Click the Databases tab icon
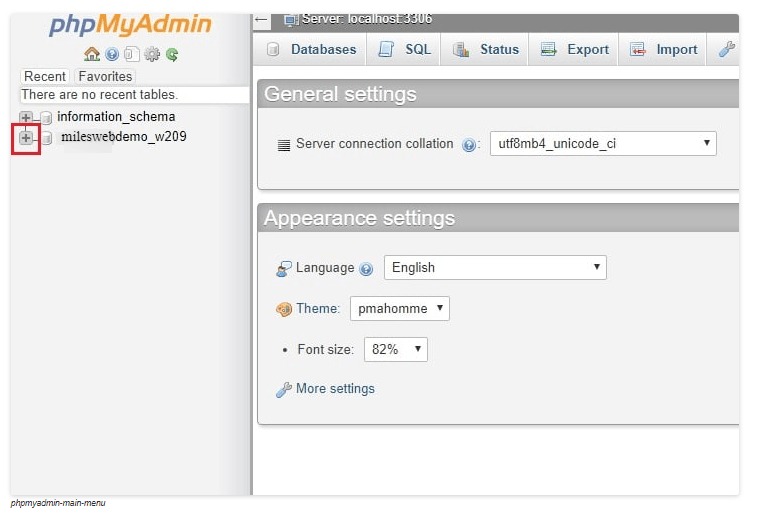The image size is (762, 514). [273, 49]
